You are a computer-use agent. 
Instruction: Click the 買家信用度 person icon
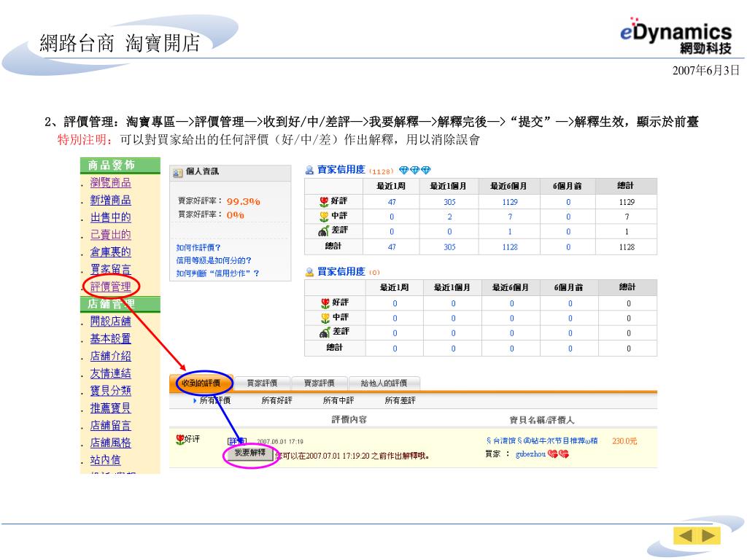pyautogui.click(x=309, y=272)
